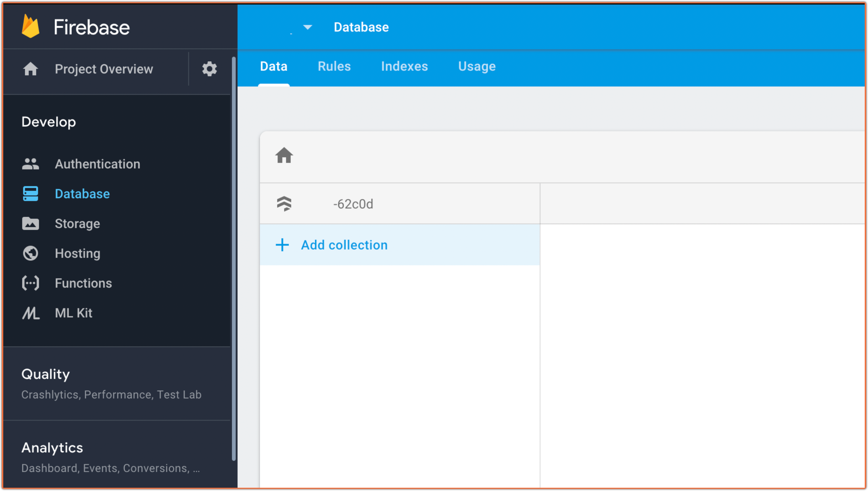Switch to the Rules tab
Image resolution: width=868 pixels, height=491 pixels.
(334, 66)
